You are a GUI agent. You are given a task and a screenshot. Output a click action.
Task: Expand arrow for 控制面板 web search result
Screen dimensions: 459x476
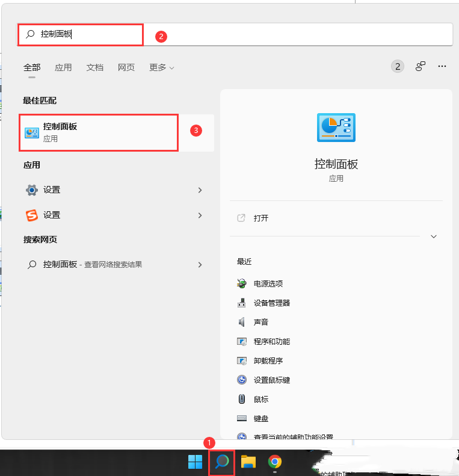point(200,265)
